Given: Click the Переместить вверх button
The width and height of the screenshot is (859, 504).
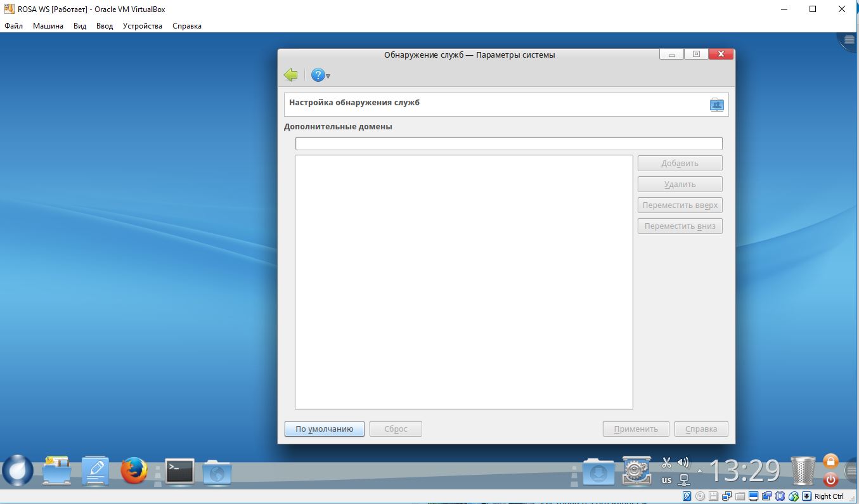Looking at the screenshot, I should (680, 205).
